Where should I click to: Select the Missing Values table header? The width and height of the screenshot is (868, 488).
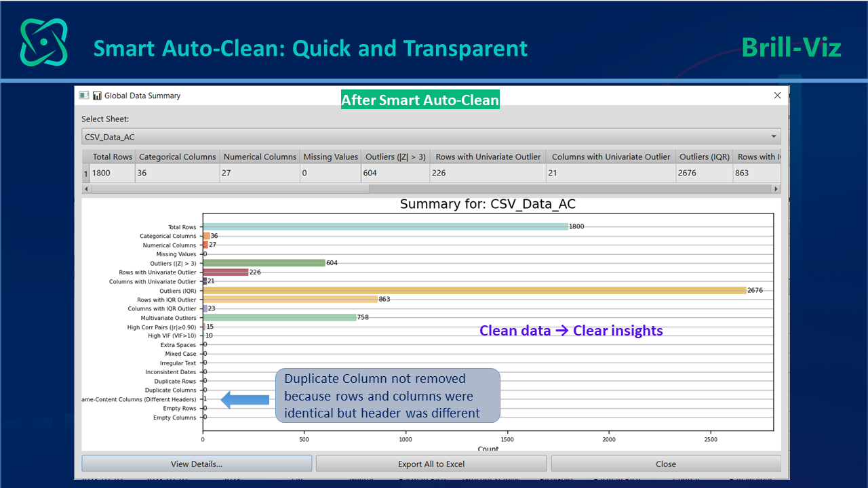[331, 157]
